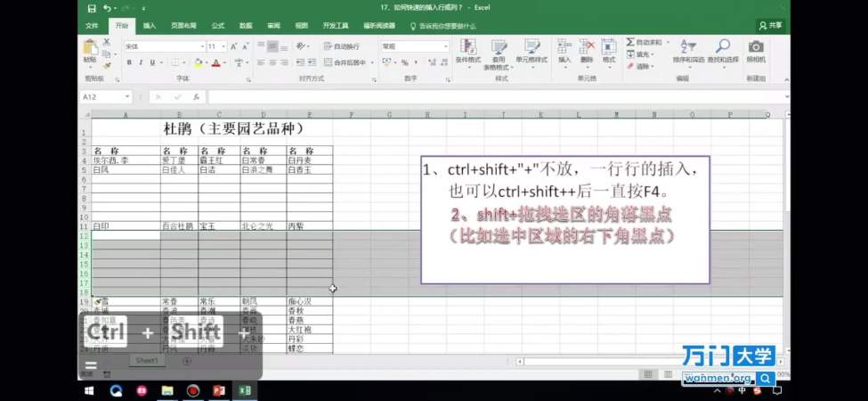Click the Undo arrow icon
This screenshot has height=401, width=868.
(x=106, y=8)
